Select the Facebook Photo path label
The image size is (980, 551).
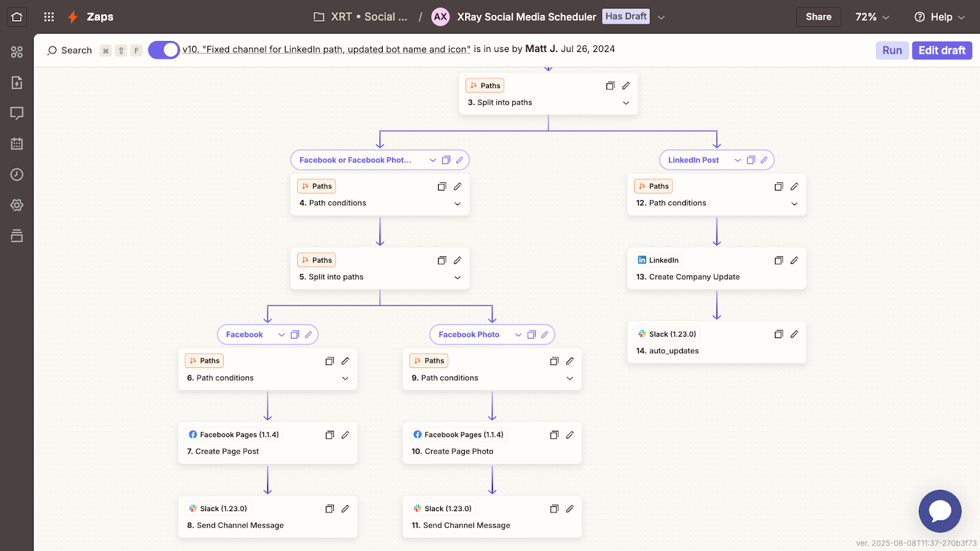(469, 334)
